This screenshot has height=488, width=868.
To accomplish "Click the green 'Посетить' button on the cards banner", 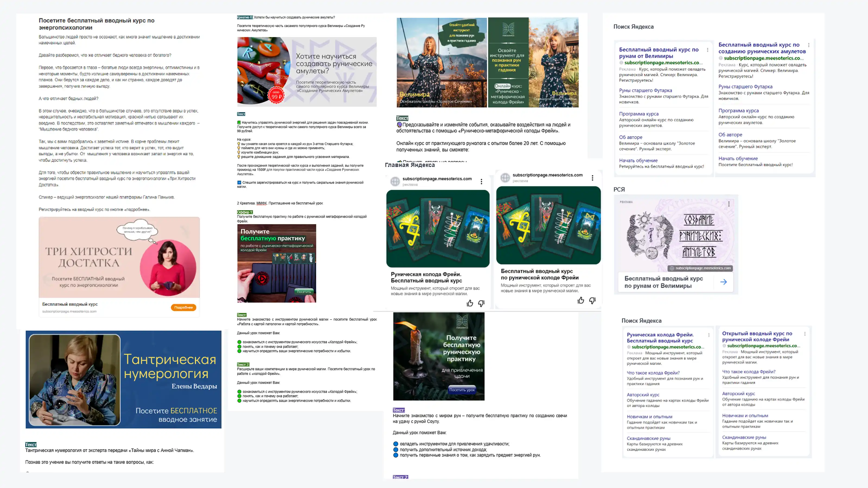I will 304,292.
